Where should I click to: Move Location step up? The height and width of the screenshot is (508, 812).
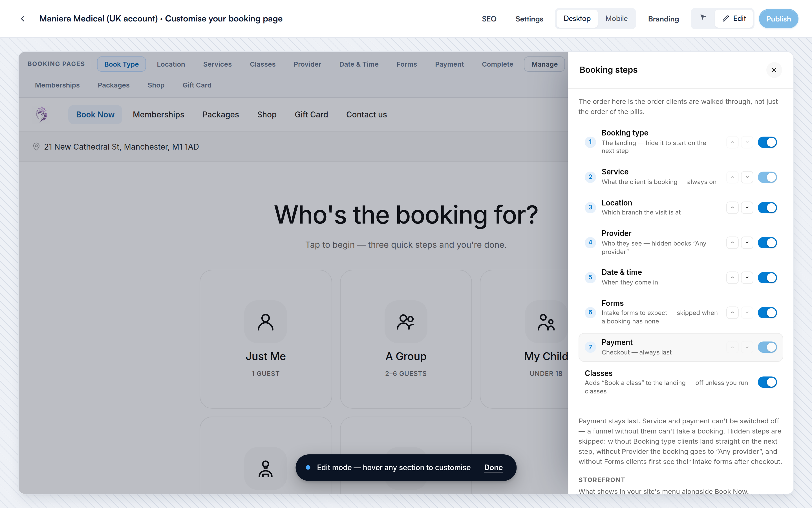point(732,208)
